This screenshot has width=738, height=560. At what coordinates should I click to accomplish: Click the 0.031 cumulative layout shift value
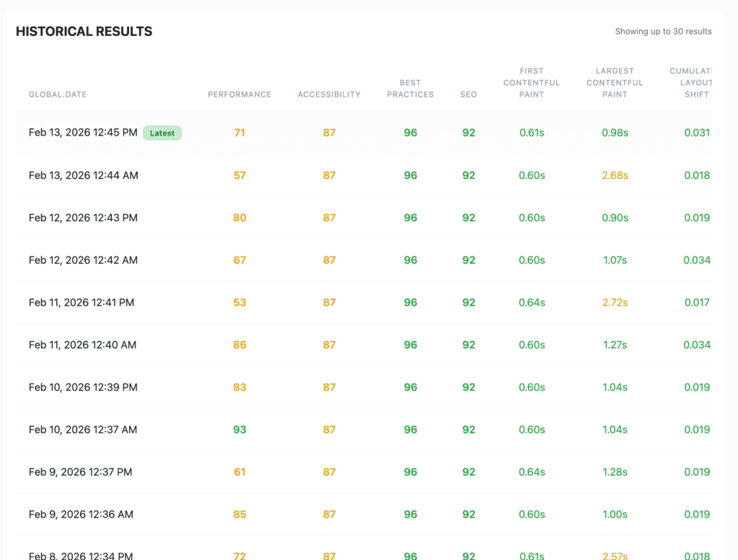point(697,133)
